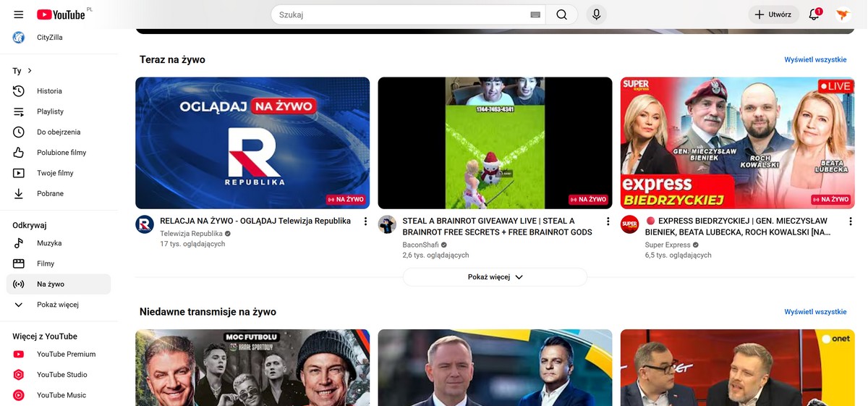Open the Super Express channel avatar
This screenshot has height=406, width=868.
coord(630,224)
